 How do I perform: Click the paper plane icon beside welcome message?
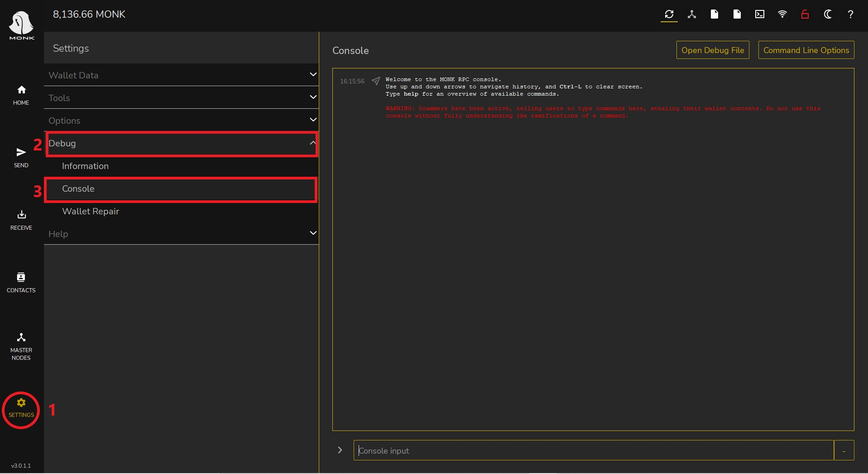point(376,81)
